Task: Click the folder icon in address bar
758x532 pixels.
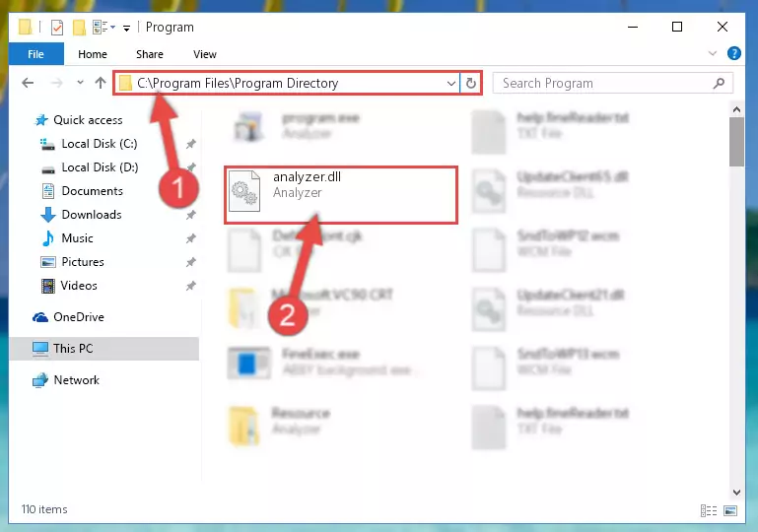Action: [125, 83]
